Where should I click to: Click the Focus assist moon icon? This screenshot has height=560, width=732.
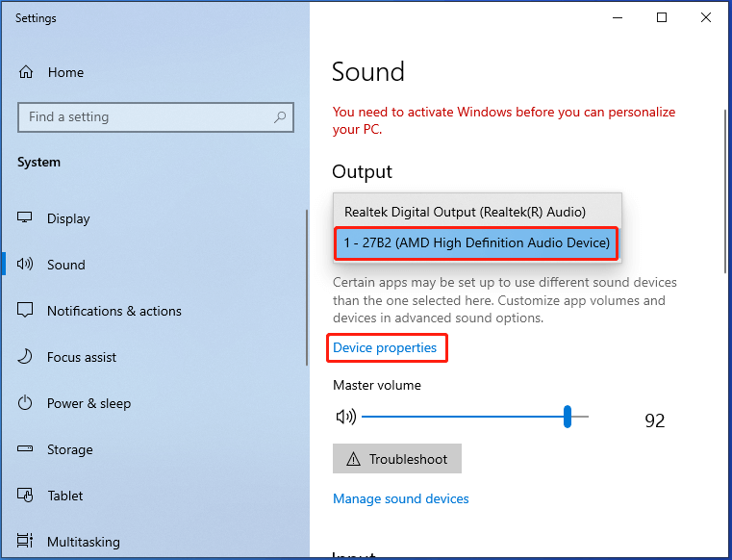(x=26, y=357)
